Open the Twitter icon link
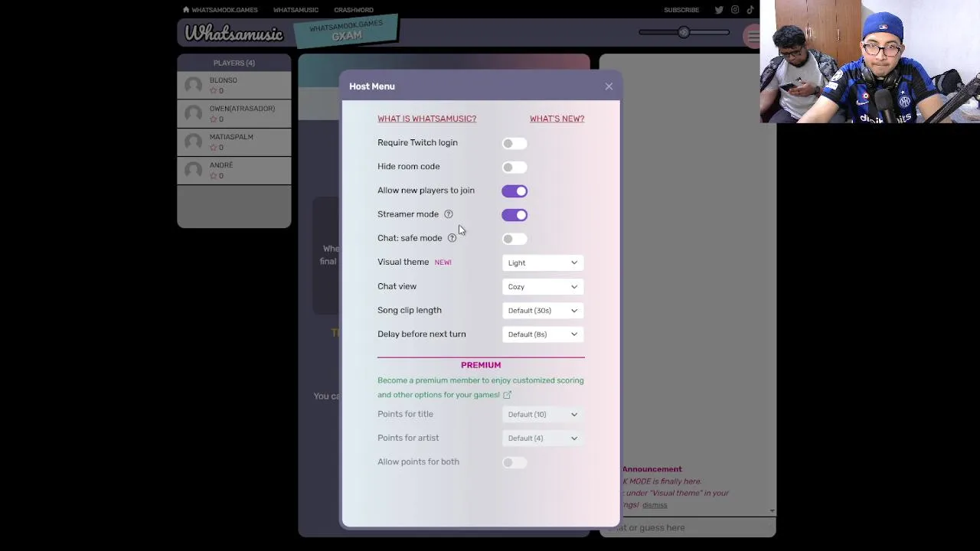 719,10
